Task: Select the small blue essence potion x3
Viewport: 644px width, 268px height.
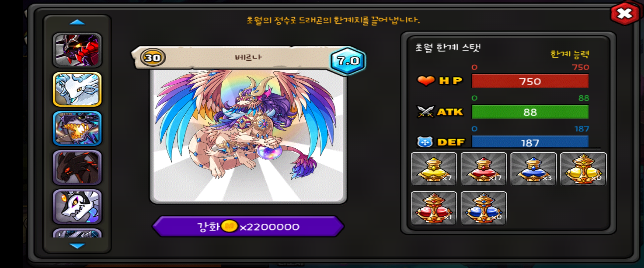Action: 534,169
